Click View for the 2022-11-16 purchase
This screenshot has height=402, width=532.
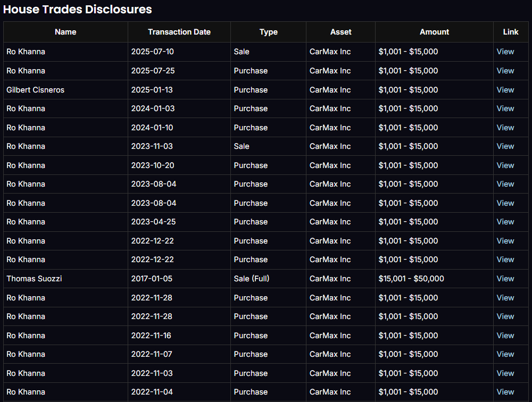(x=505, y=336)
